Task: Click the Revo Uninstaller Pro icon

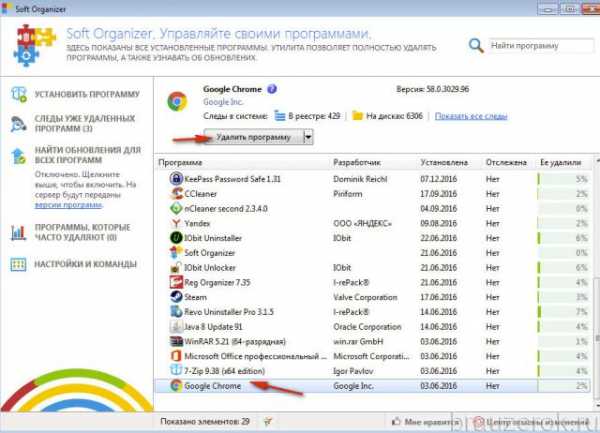Action: (x=176, y=312)
